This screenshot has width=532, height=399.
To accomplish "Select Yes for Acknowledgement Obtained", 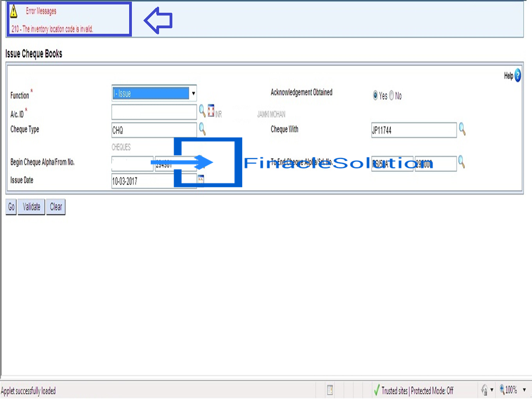I will click(375, 95).
